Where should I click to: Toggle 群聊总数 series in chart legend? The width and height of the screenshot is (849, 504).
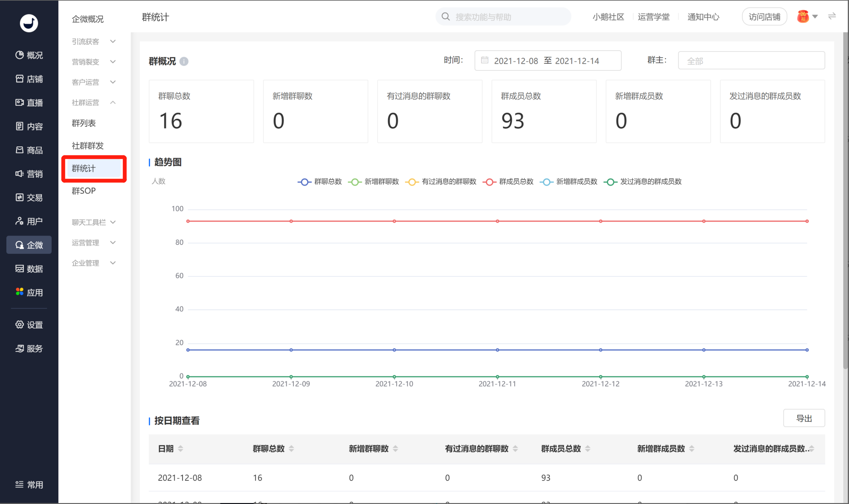[x=319, y=182]
